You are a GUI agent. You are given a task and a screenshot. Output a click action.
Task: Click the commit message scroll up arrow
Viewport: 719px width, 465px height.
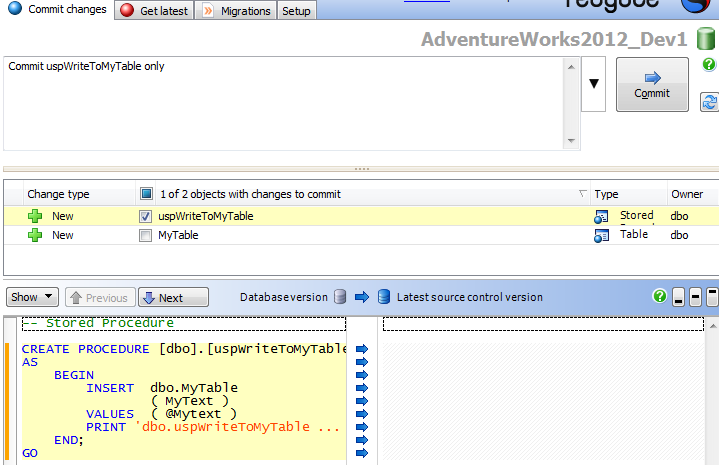(571, 67)
